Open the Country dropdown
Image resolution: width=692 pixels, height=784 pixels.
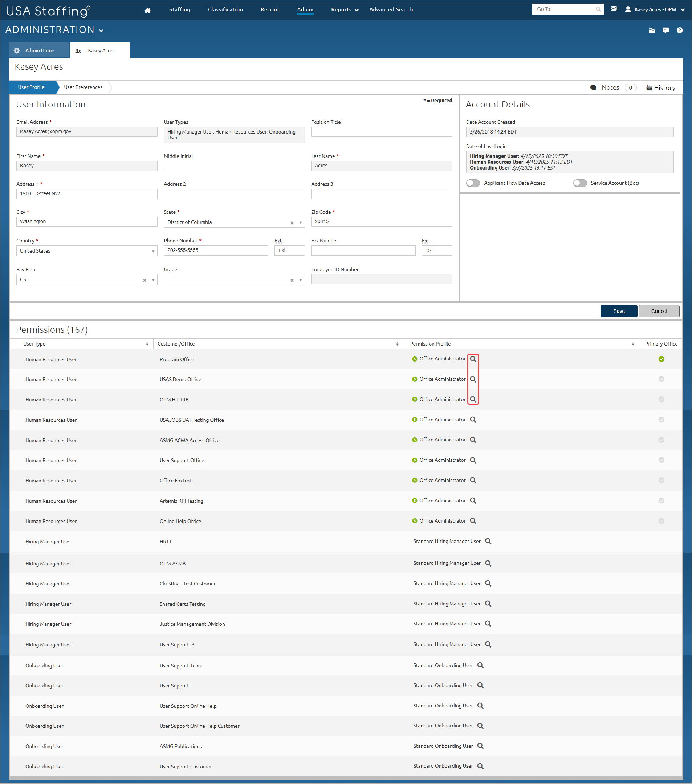point(87,251)
